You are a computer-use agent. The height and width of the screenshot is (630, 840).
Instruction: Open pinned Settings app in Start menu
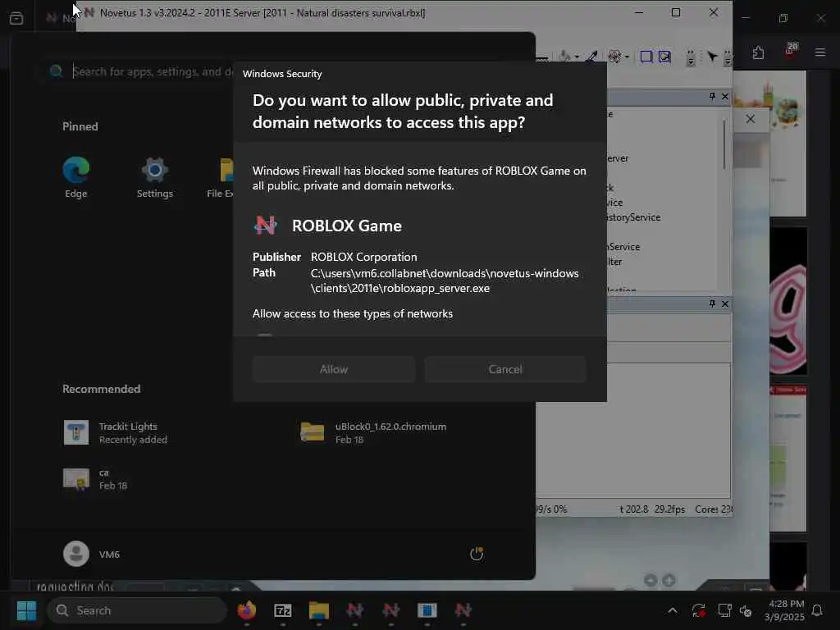155,177
